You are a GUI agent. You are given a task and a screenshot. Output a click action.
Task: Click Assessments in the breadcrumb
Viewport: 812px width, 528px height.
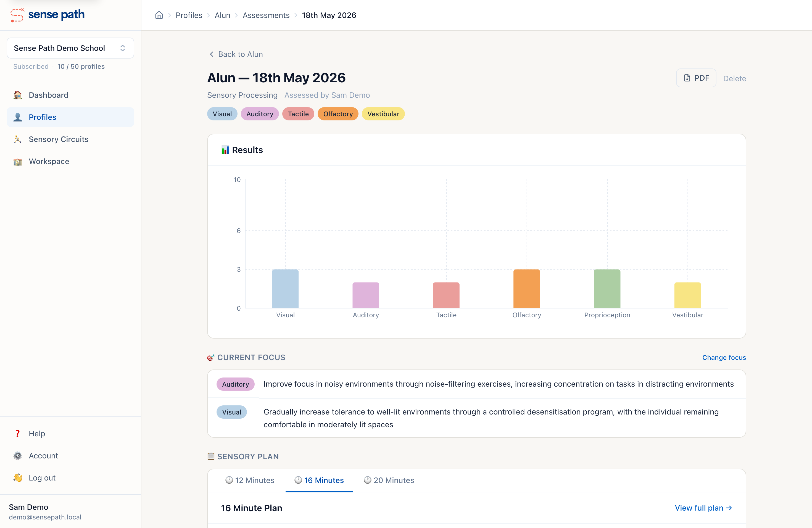266,15
